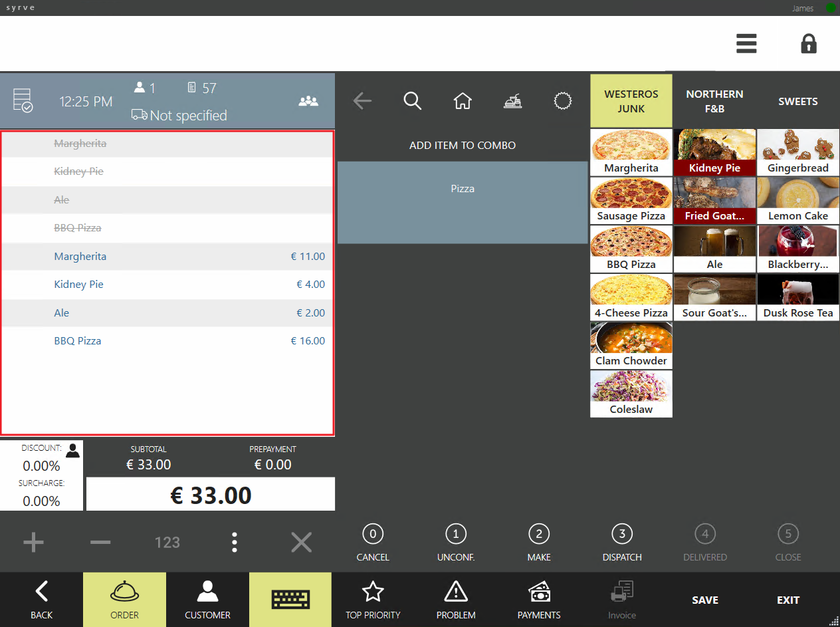
Task: Switch to the Sweets tab
Action: (797, 101)
